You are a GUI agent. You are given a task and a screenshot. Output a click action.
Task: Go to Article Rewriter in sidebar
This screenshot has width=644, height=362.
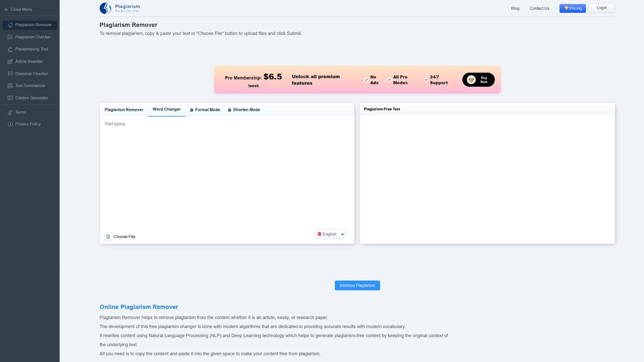[30, 62]
